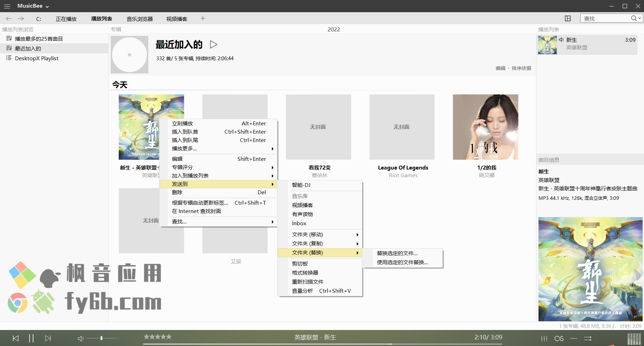644x346 pixels.
Task: Run 音量分析
Action: click(320, 291)
